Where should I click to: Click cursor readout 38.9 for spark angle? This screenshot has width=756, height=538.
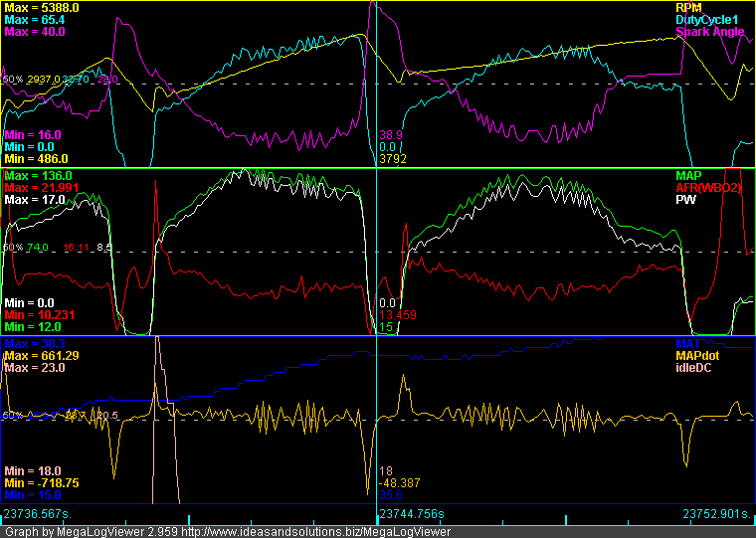point(391,135)
